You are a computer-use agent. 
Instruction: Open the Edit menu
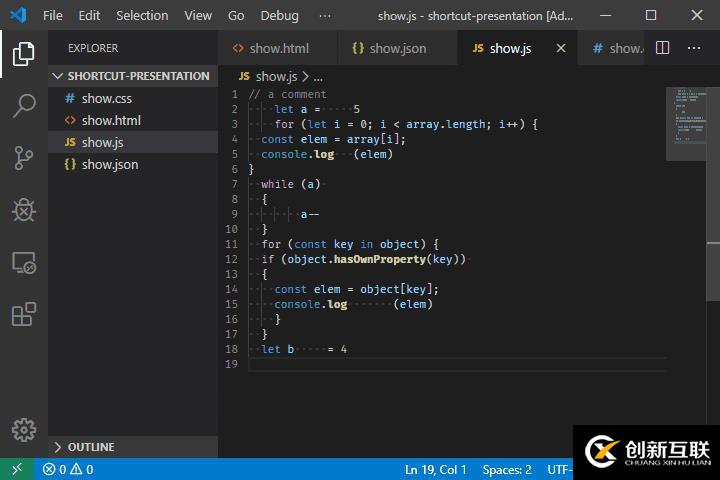click(89, 16)
